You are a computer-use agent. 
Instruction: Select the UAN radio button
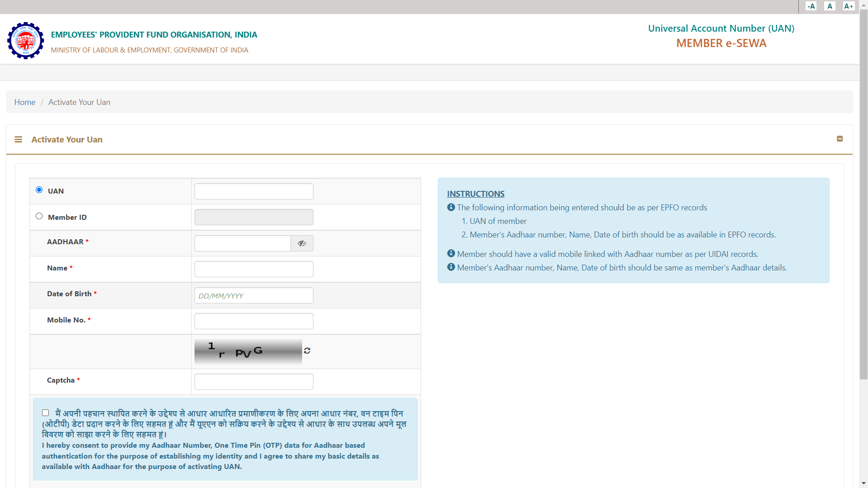coord(39,190)
